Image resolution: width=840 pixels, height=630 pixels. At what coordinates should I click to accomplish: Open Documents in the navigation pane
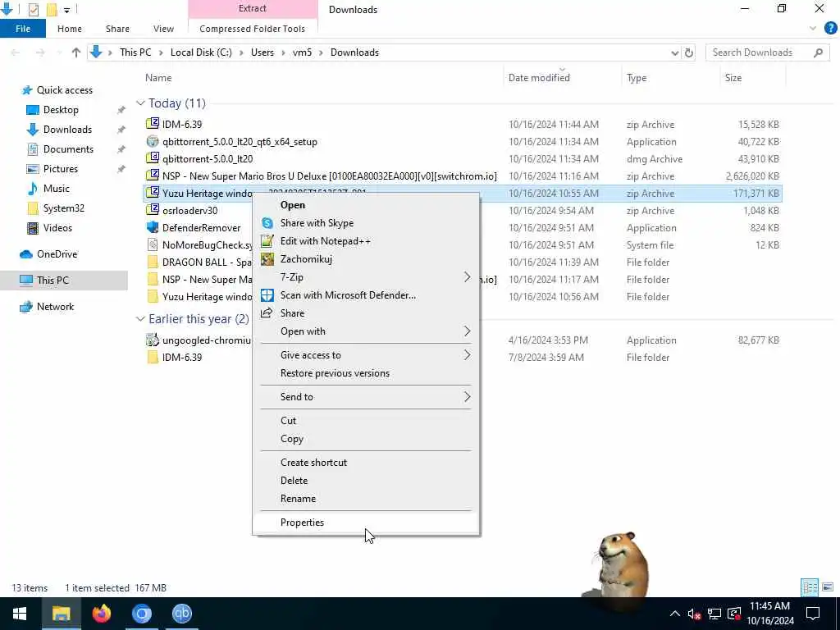pyautogui.click(x=68, y=149)
